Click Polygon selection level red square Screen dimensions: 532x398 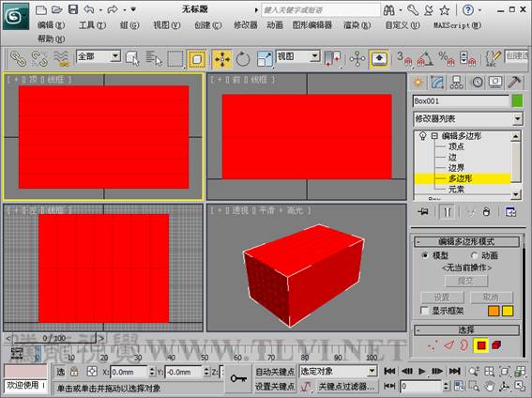[480, 345]
